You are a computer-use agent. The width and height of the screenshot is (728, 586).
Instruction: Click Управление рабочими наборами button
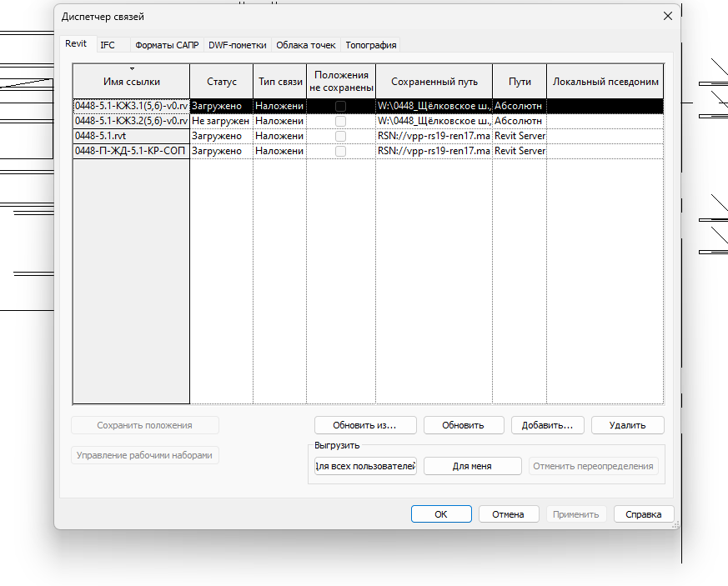pyautogui.click(x=145, y=455)
